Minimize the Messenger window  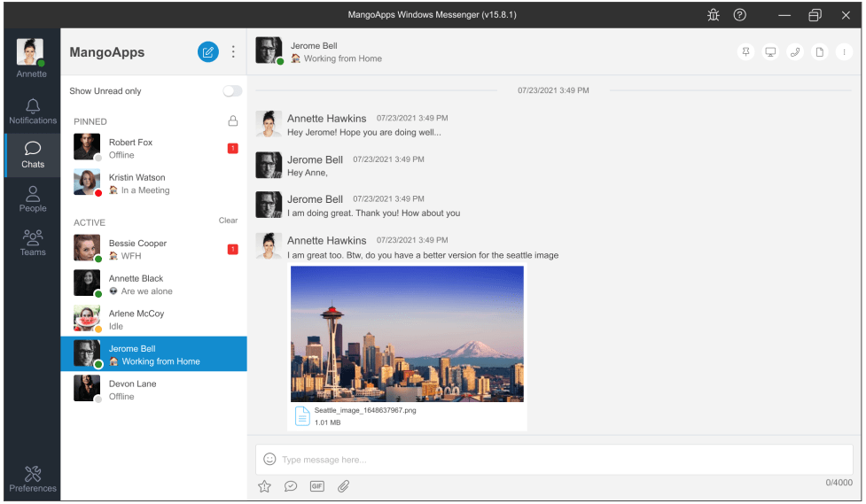[x=784, y=15]
